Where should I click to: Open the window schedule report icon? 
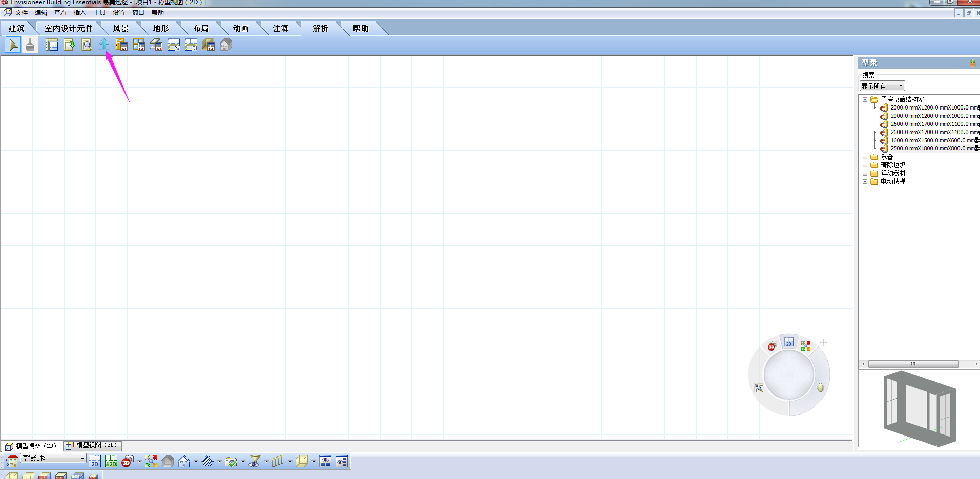139,45
